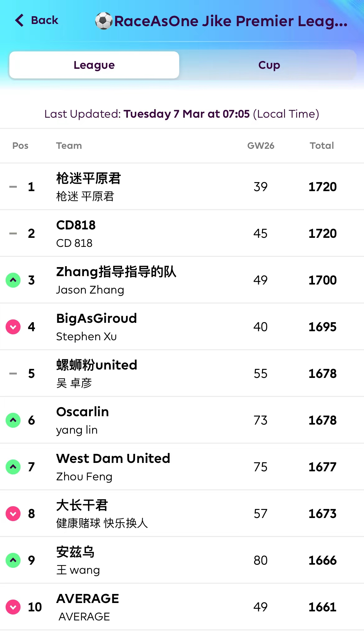Tap green up arrow for West Dam United

coord(13,467)
